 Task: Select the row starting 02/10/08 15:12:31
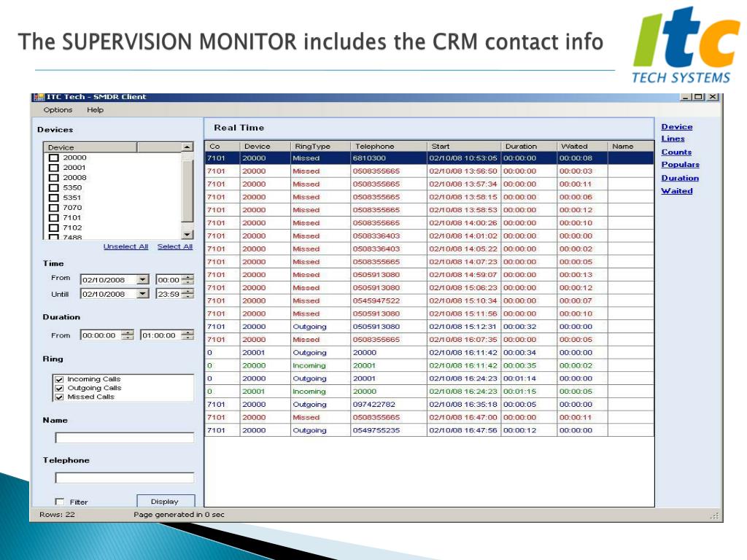[x=429, y=327]
